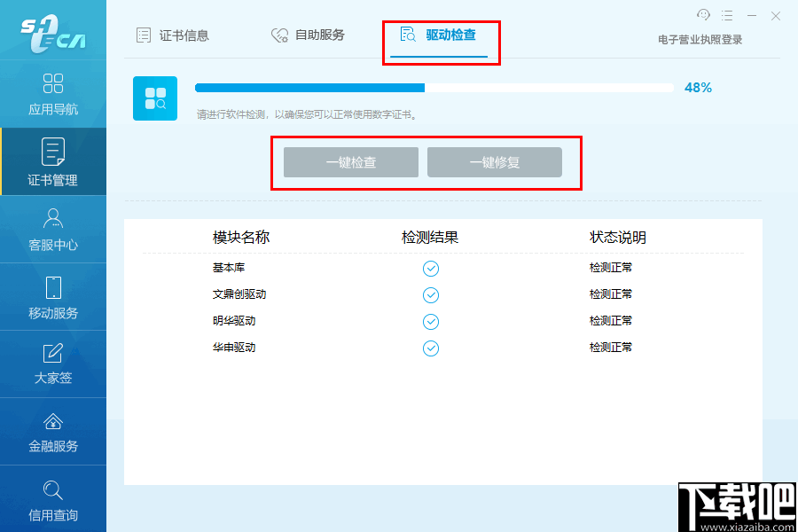Viewport: 798px width, 532px height.
Task: Click the 请进行软件检测 hint text
Action: pos(308,114)
